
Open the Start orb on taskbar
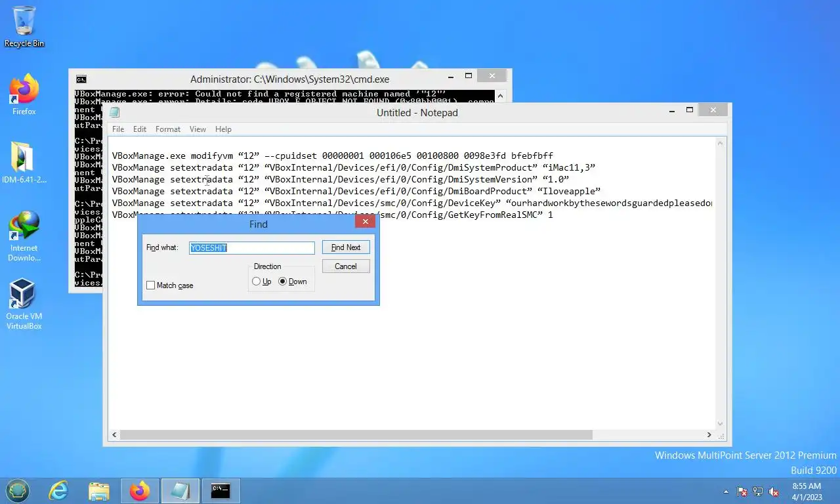pos(18,490)
